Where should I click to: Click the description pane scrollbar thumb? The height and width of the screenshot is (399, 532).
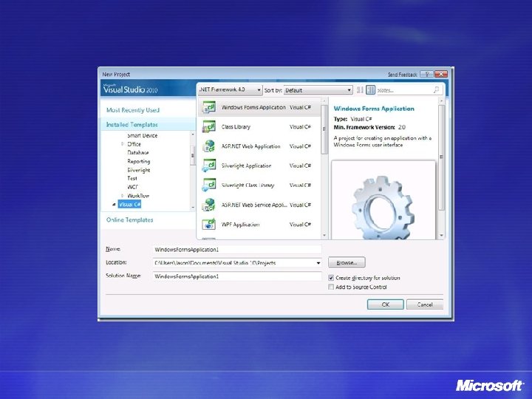(x=441, y=157)
